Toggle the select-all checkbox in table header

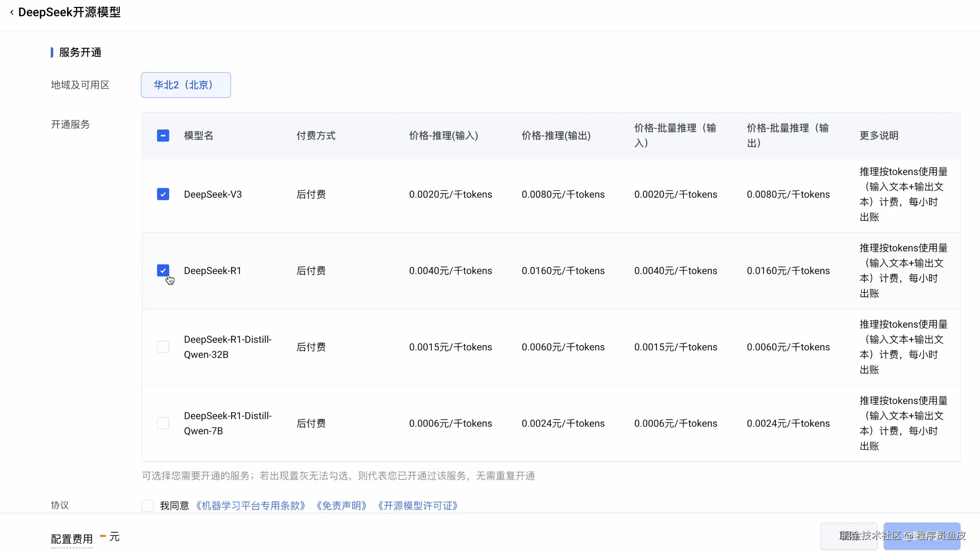163,136
